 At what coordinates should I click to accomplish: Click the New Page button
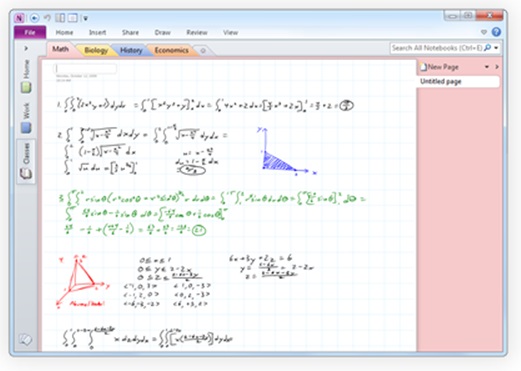click(x=440, y=67)
